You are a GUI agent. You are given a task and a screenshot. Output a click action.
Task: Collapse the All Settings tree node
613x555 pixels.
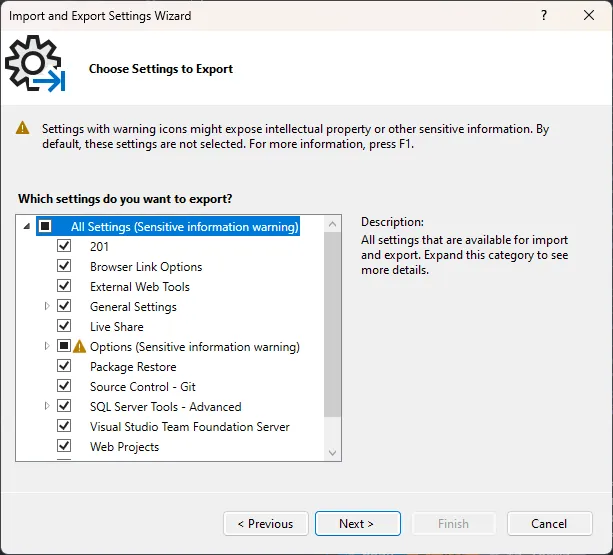coord(27,226)
